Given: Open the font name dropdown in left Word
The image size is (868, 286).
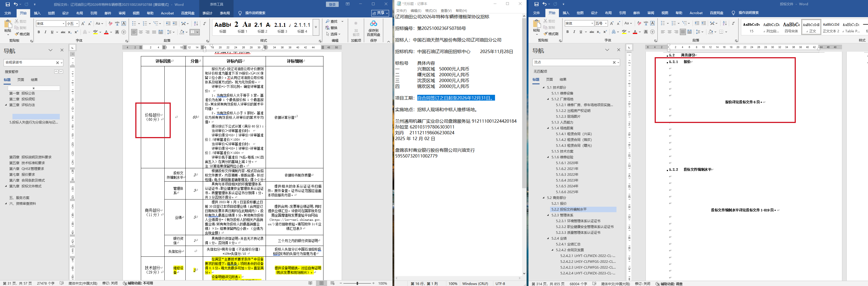Looking at the screenshot, I should (63, 23).
